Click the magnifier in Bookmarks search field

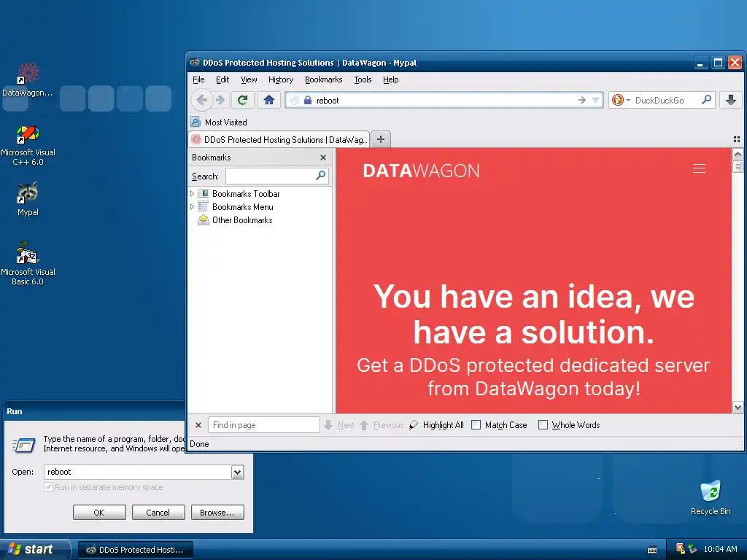click(x=321, y=176)
